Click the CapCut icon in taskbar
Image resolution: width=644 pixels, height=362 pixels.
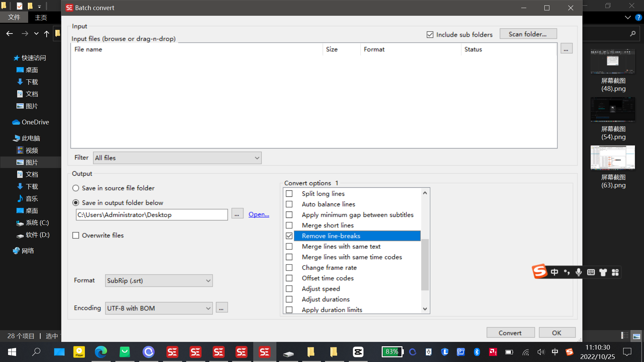358,352
